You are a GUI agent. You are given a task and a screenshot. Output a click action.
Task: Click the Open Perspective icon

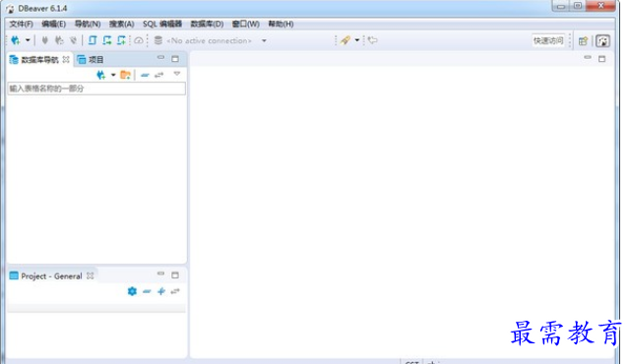583,40
